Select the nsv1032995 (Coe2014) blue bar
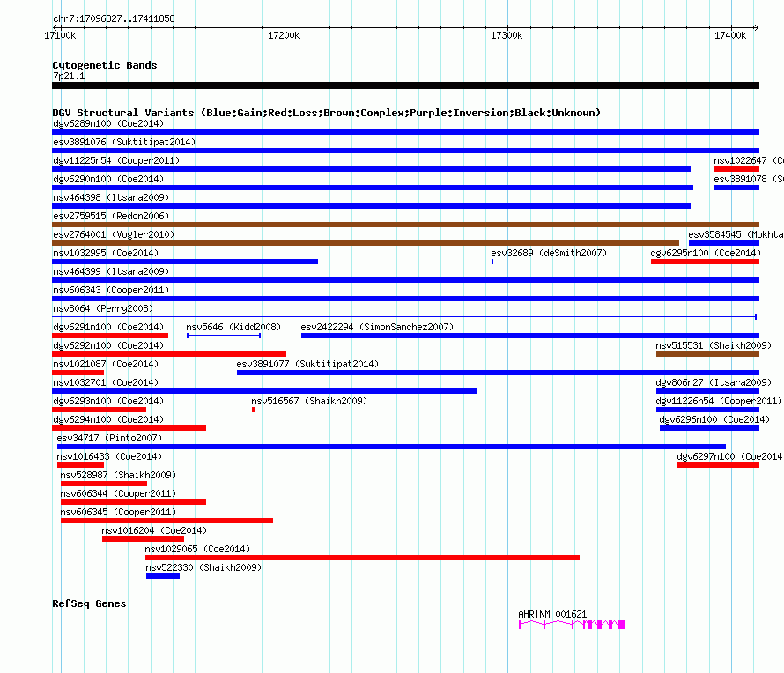 (185, 262)
